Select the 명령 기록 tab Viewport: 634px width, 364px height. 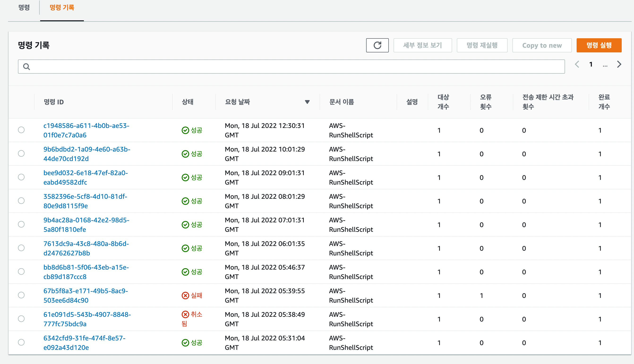(x=62, y=8)
